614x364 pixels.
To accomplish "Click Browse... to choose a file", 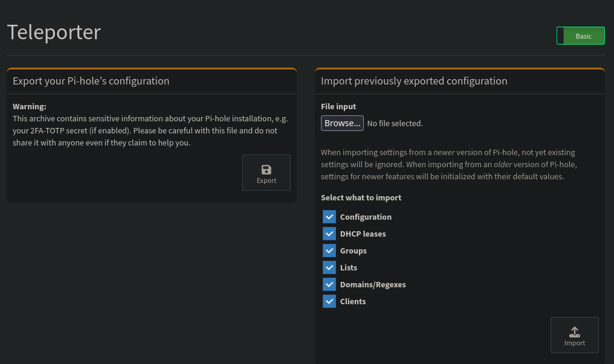I will click(342, 123).
